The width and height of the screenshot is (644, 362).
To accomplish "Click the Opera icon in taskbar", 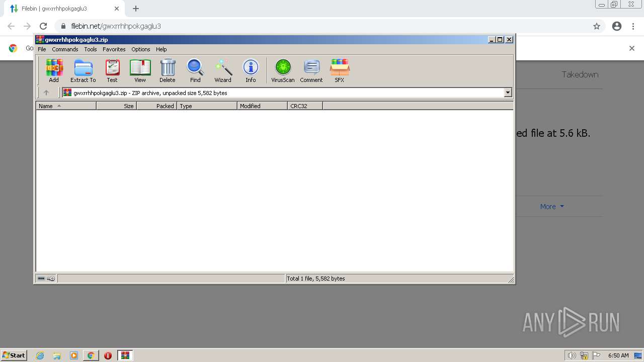I will 108,355.
